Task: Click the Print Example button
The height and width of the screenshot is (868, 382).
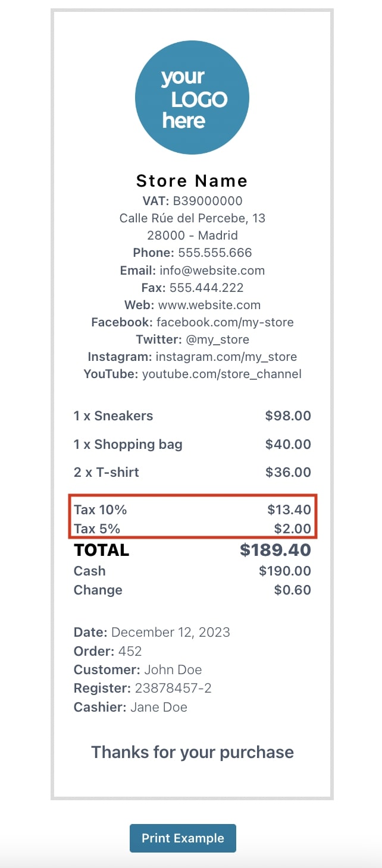Action: (183, 838)
